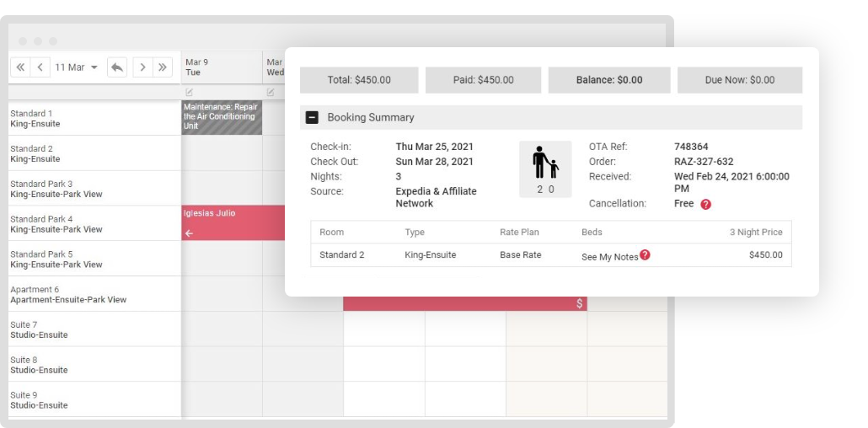
Task: Select the Standard Park 3 room row
Action: coord(94,188)
